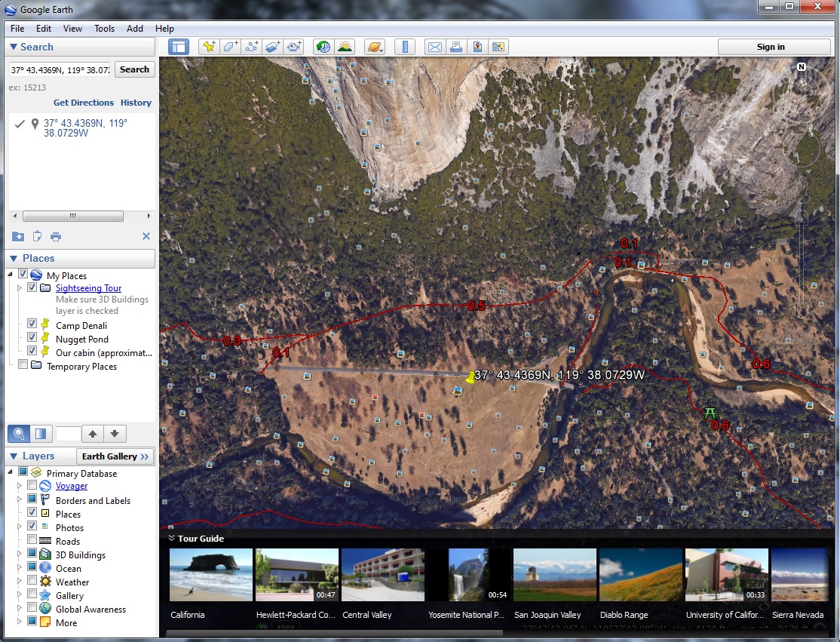Collapse the My Places tree node
The width and height of the screenshot is (840, 642).
10,275
